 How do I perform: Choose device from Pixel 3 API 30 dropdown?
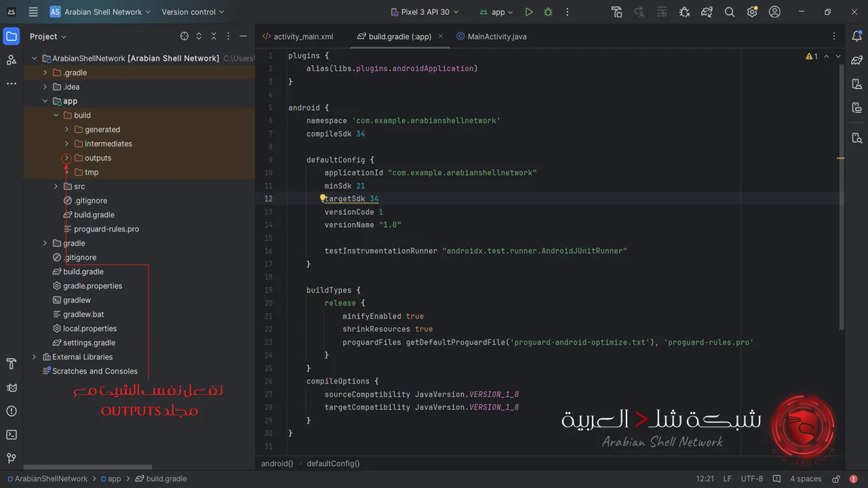(x=425, y=12)
